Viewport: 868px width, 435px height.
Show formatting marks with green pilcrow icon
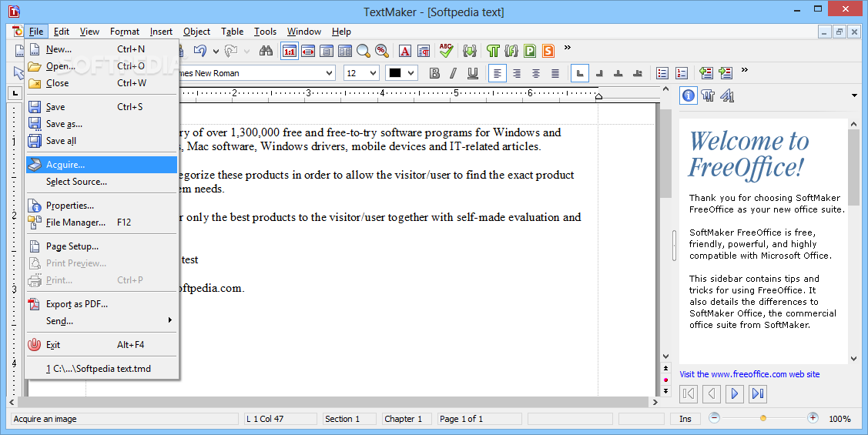click(x=493, y=51)
